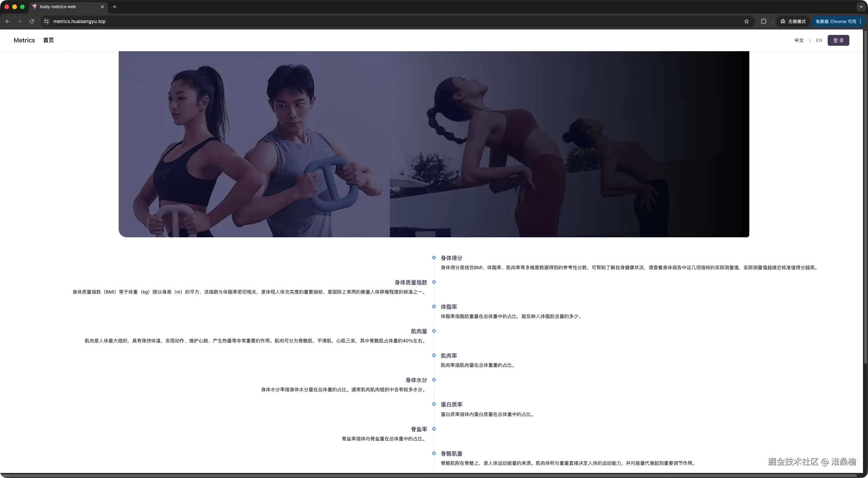Viewport: 868px width, 478px height.
Task: Switch language to 中文
Action: [x=799, y=40]
